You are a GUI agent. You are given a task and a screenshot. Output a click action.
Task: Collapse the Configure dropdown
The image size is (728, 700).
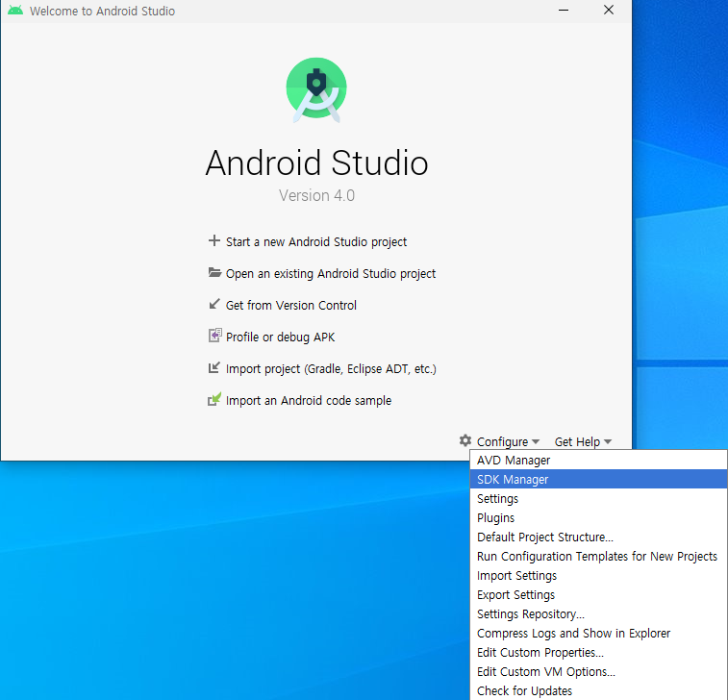pos(509,441)
